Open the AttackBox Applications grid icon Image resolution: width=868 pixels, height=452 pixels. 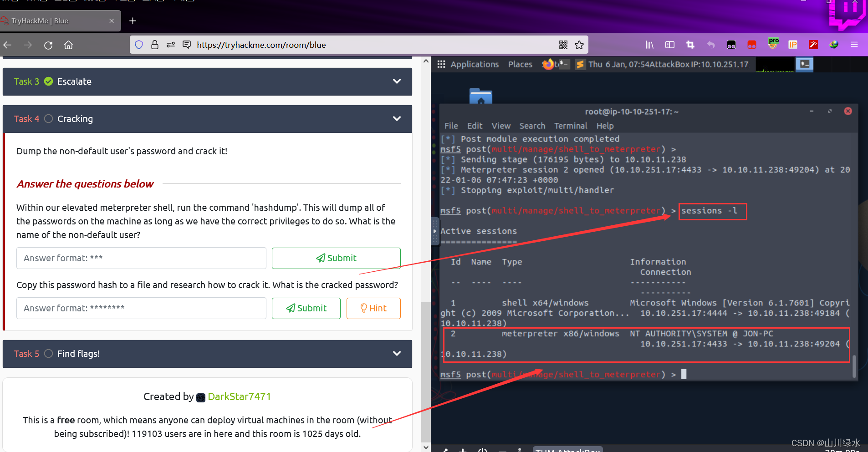pyautogui.click(x=441, y=64)
